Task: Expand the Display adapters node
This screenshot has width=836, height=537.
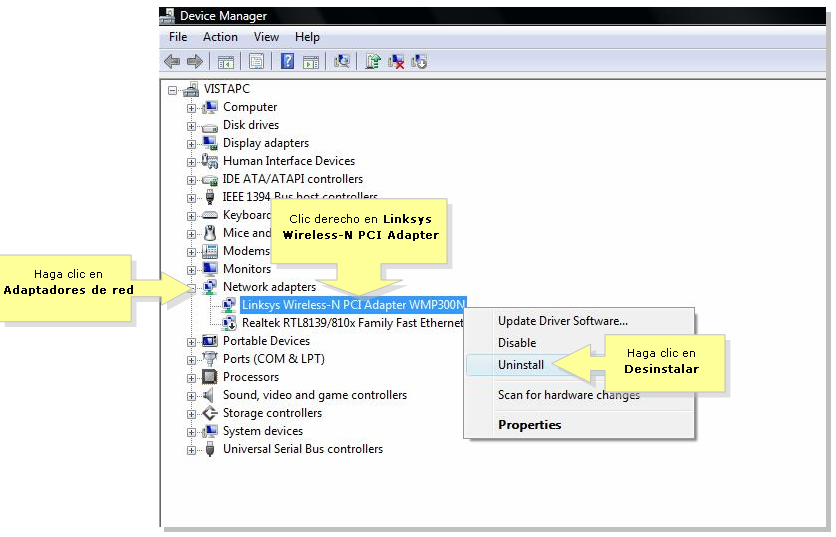Action: pos(191,144)
